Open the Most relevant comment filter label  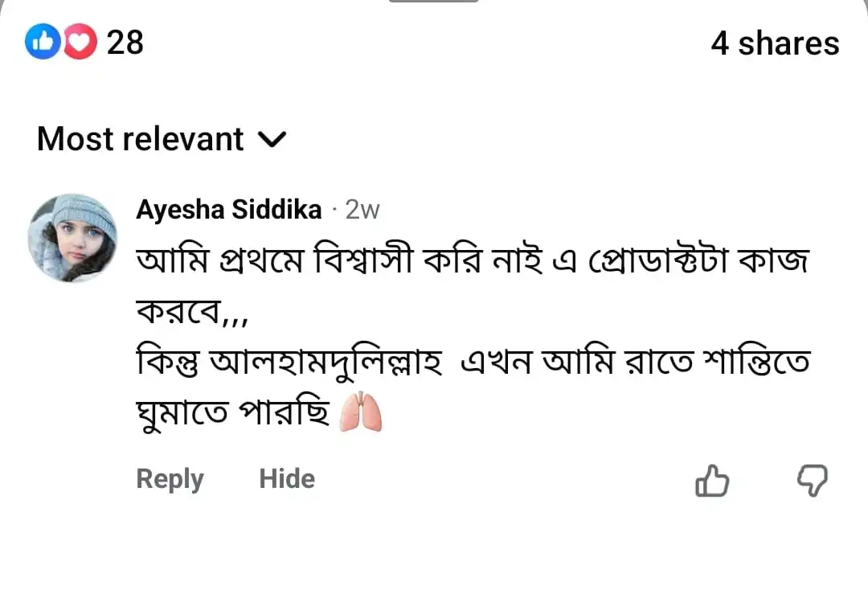(x=141, y=140)
